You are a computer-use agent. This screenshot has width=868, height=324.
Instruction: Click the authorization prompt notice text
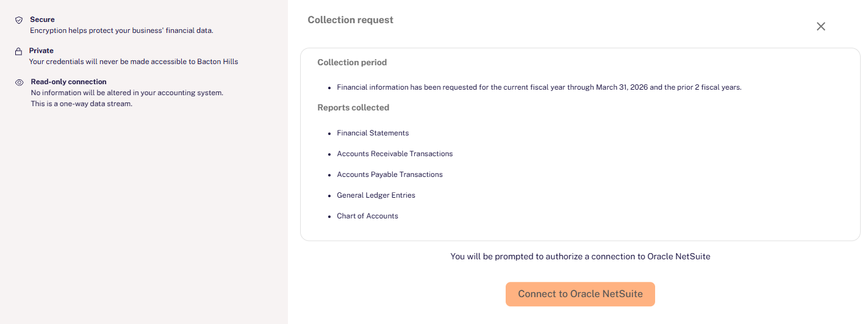click(x=580, y=256)
